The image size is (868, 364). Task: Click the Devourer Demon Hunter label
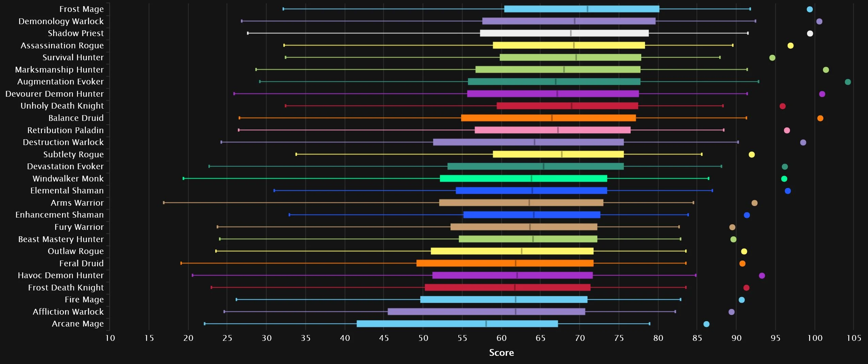(x=54, y=94)
